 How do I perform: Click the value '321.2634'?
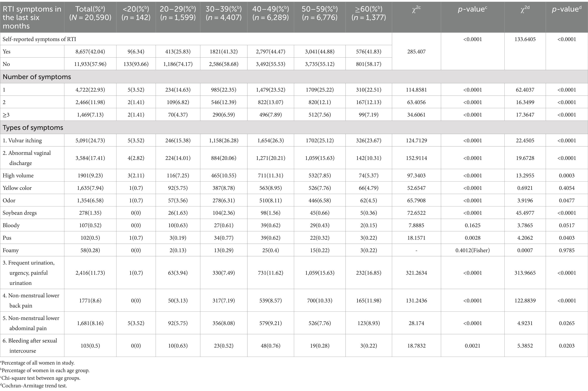416,273
